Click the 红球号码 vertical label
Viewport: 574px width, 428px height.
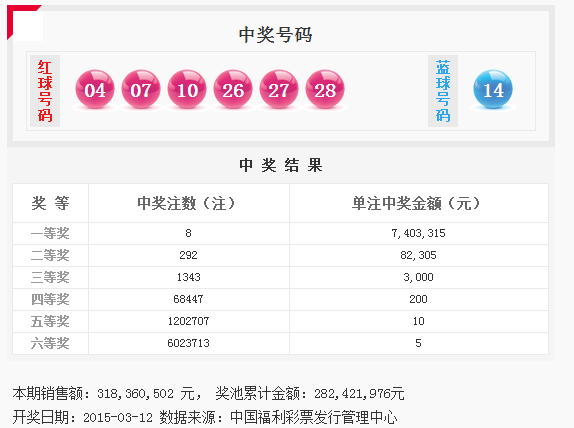(45, 91)
